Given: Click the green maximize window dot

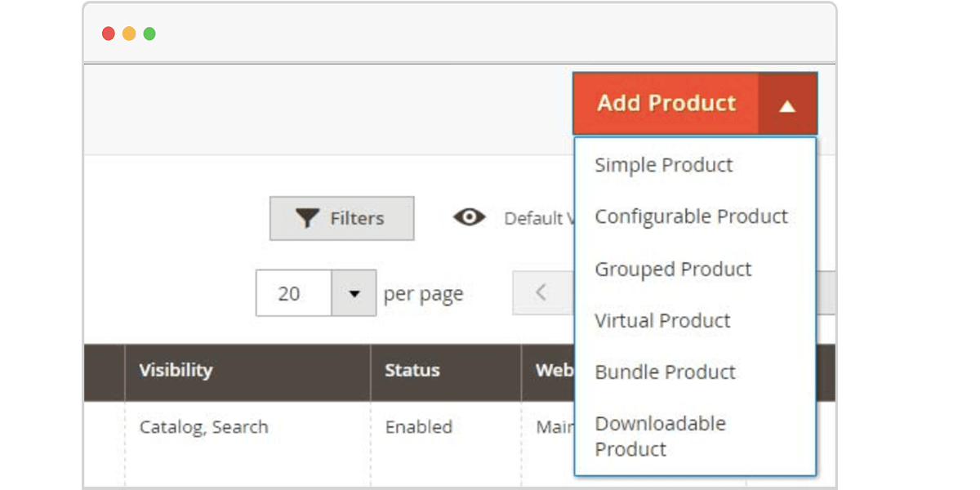Looking at the screenshot, I should (x=149, y=33).
